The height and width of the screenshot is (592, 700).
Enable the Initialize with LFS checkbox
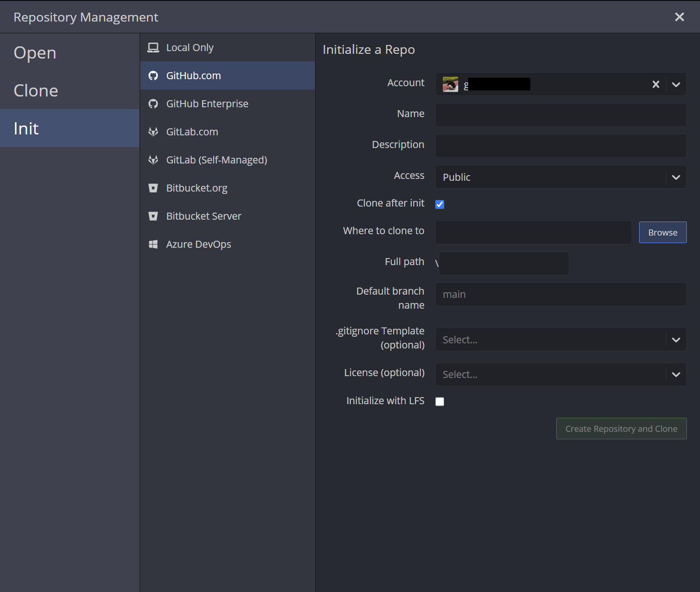(x=439, y=401)
